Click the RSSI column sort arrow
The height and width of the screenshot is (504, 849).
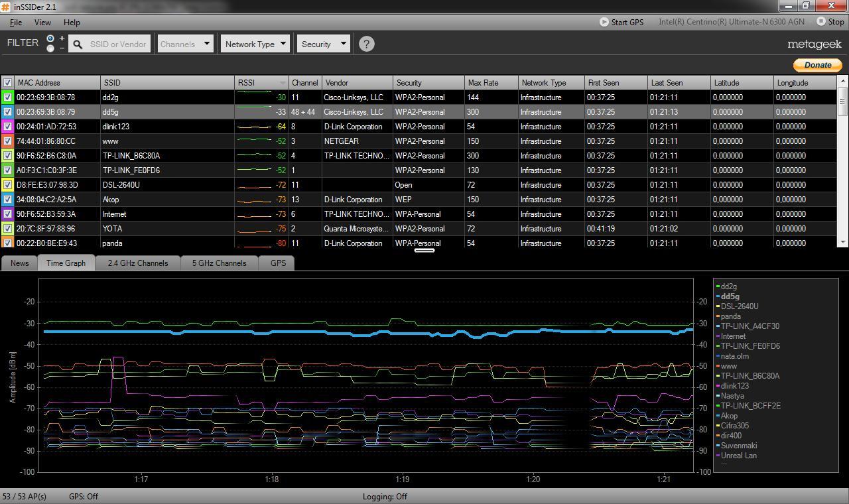point(283,83)
